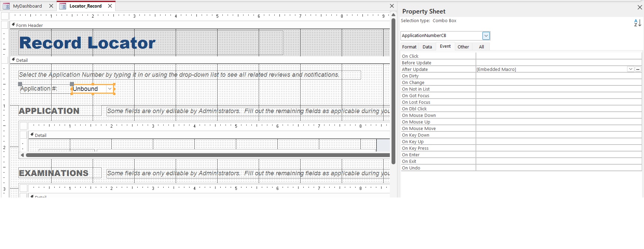
Task: Open the ApplicationNumberCB object selector dropdown
Action: click(486, 36)
